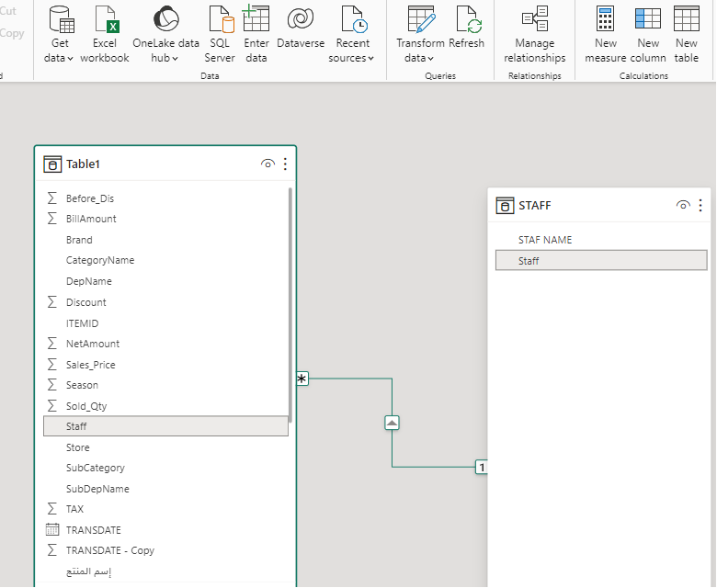Screen dimensions: 717x588
Task: Open Dataverse connector
Action: pyautogui.click(x=301, y=28)
